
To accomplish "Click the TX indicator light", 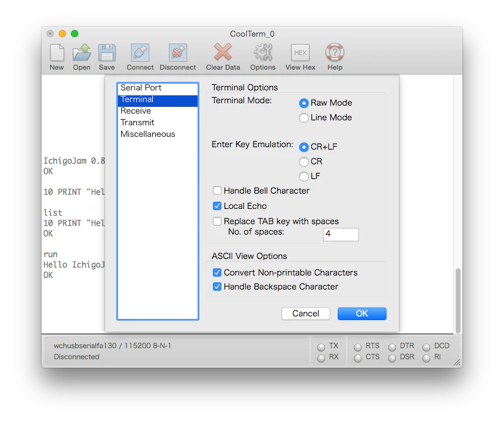I will pos(321,347).
